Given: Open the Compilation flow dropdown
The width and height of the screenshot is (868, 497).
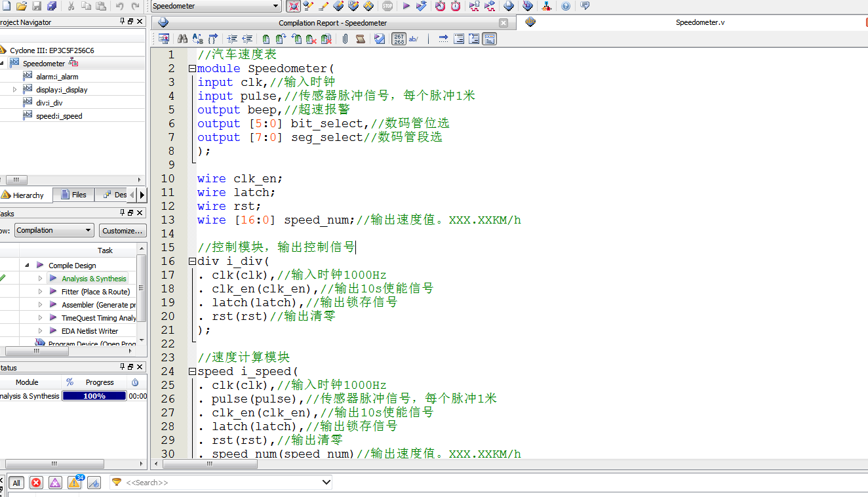Looking at the screenshot, I should pos(54,230).
